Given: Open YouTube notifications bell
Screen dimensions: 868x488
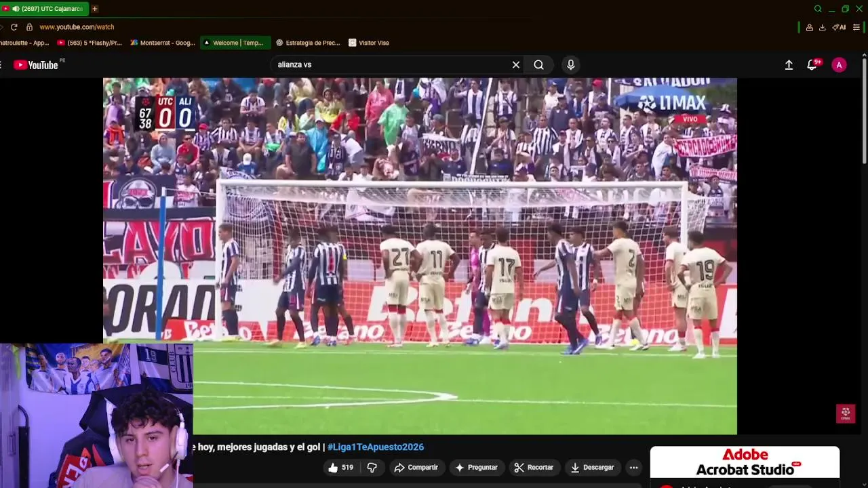Looking at the screenshot, I should 812,65.
